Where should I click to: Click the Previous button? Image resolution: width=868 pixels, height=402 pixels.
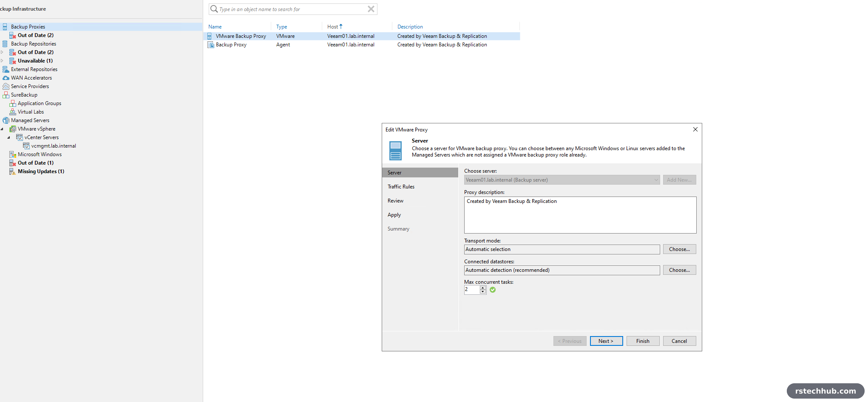click(x=570, y=341)
